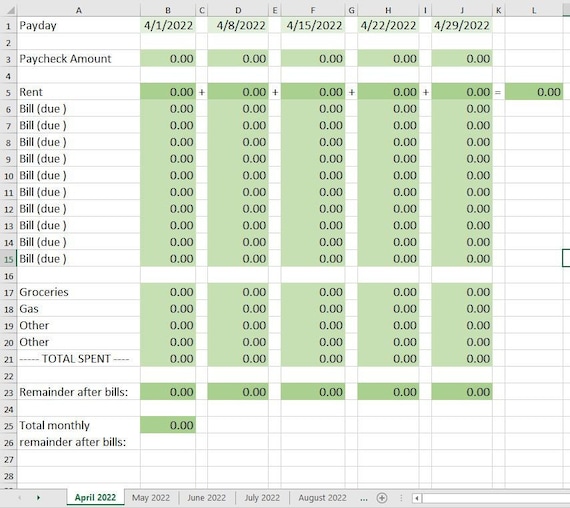Click the sheet tab scroll right arrow
Screen dimensions: 570x508
tap(38, 498)
